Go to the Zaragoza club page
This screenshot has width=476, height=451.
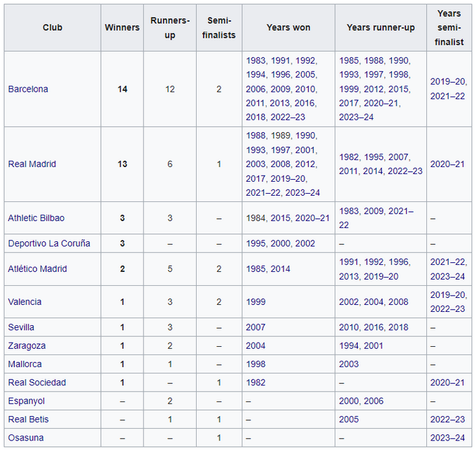click(27, 345)
